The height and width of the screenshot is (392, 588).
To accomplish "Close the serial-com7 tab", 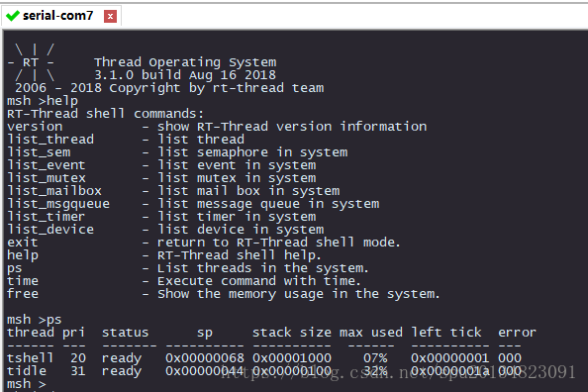I will pos(110,16).
